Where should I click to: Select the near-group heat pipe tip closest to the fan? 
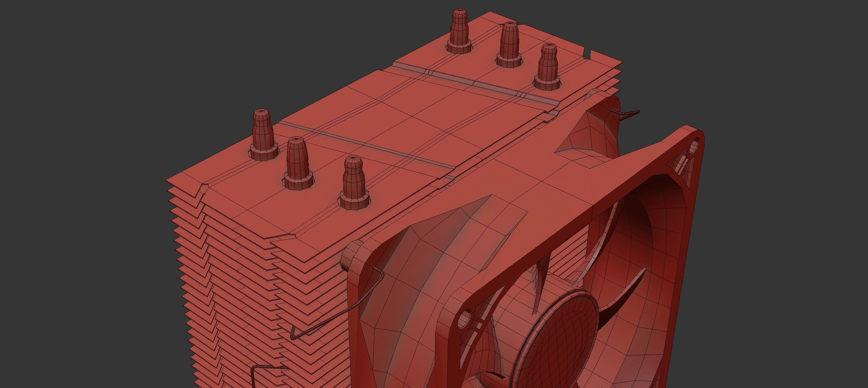click(354, 183)
